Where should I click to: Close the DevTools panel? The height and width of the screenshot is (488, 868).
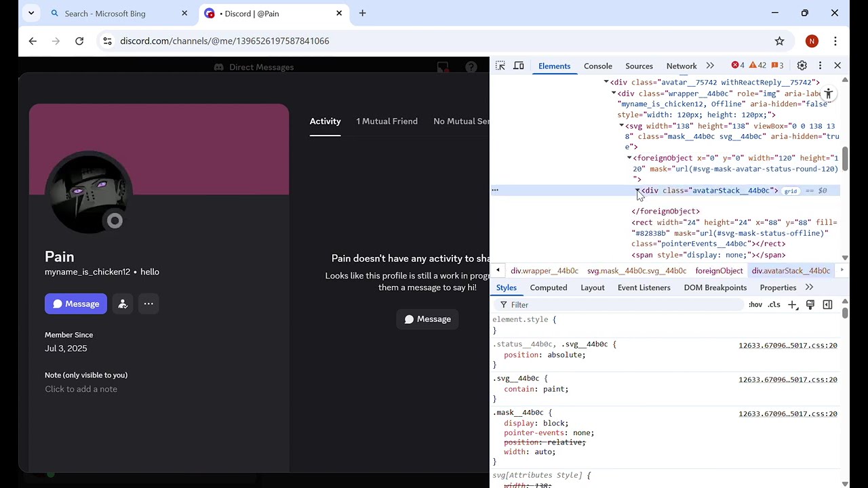(837, 66)
